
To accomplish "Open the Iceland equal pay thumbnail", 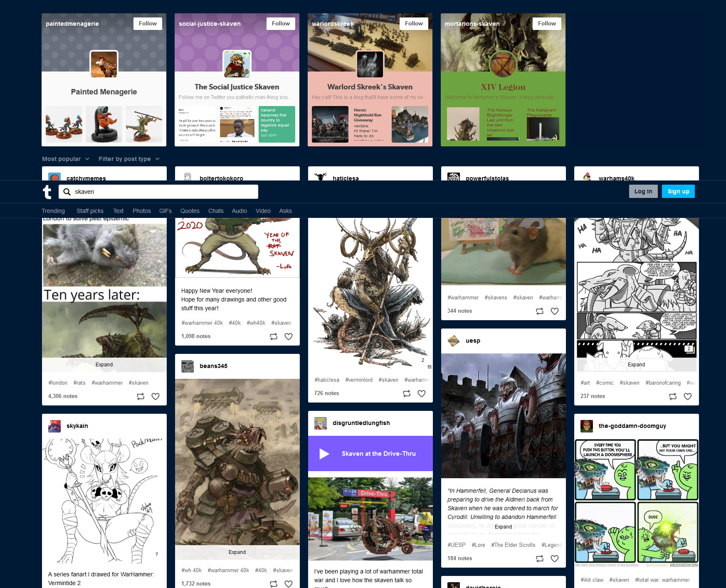I will click(277, 124).
